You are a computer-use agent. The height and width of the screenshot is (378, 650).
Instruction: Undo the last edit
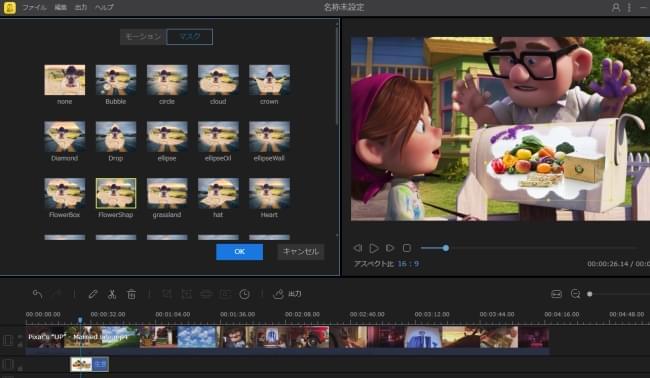pyautogui.click(x=37, y=294)
